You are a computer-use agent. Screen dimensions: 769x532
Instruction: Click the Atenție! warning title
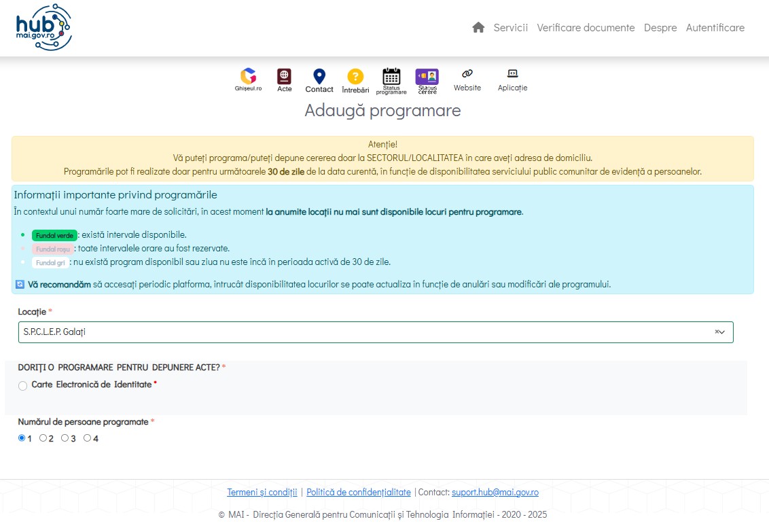[x=382, y=144]
